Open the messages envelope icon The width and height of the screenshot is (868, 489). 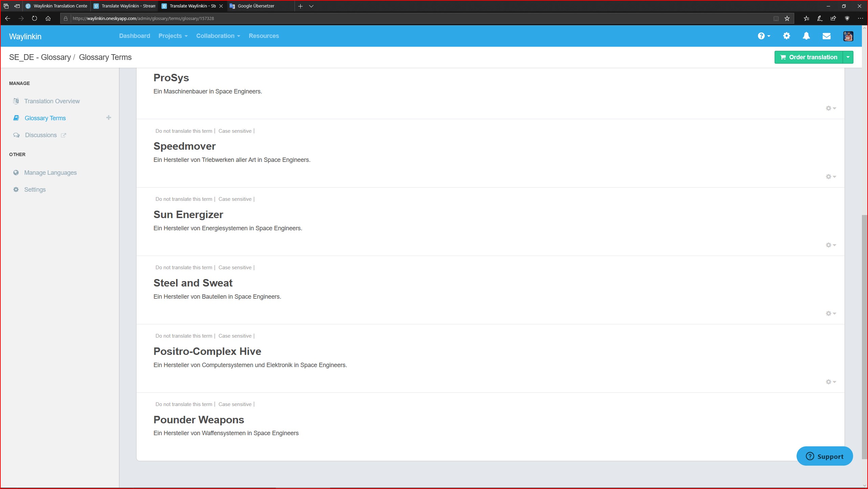[x=826, y=36]
